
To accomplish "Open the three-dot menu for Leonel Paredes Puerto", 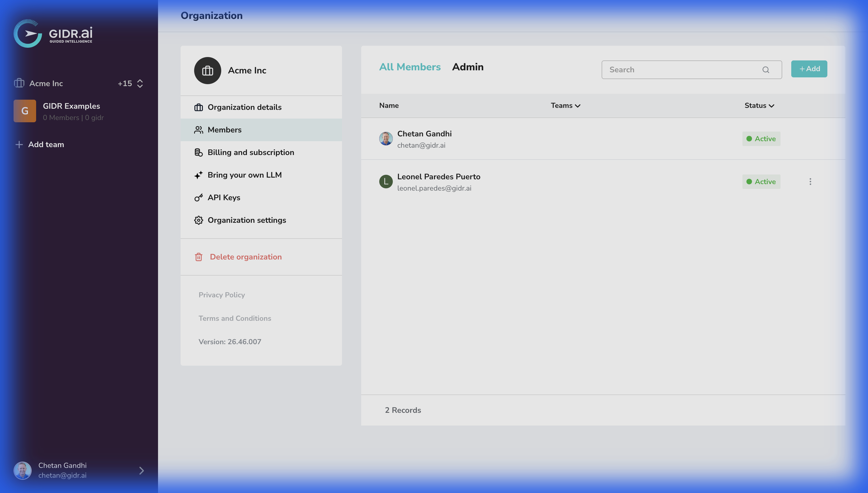I will click(810, 182).
